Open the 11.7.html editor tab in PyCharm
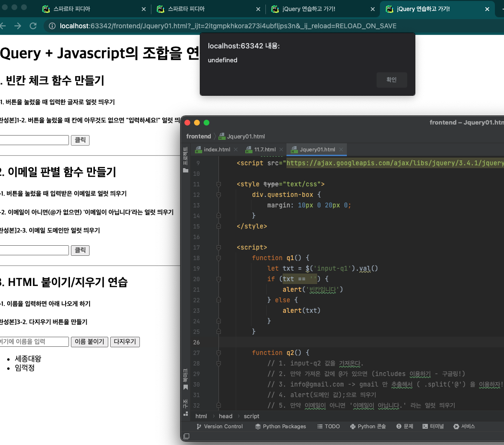 [x=265, y=150]
